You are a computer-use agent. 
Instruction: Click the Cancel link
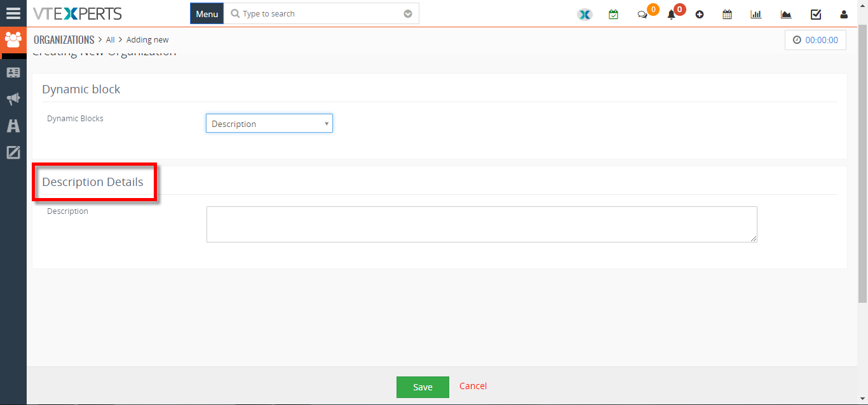[473, 386]
